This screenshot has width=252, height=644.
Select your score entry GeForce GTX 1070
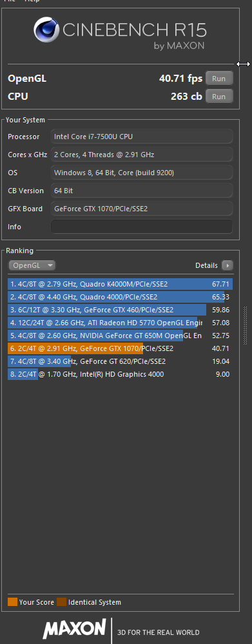[x=121, y=348]
